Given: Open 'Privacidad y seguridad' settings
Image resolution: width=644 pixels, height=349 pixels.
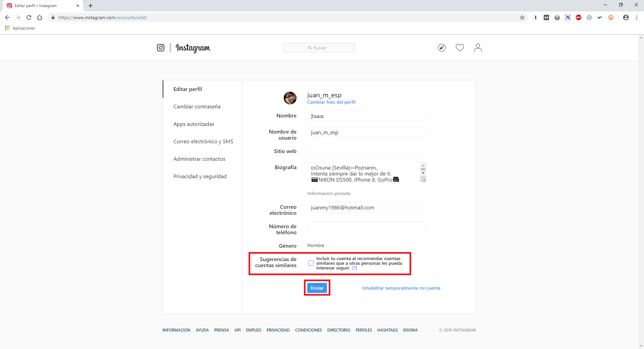Looking at the screenshot, I should pyautogui.click(x=200, y=176).
